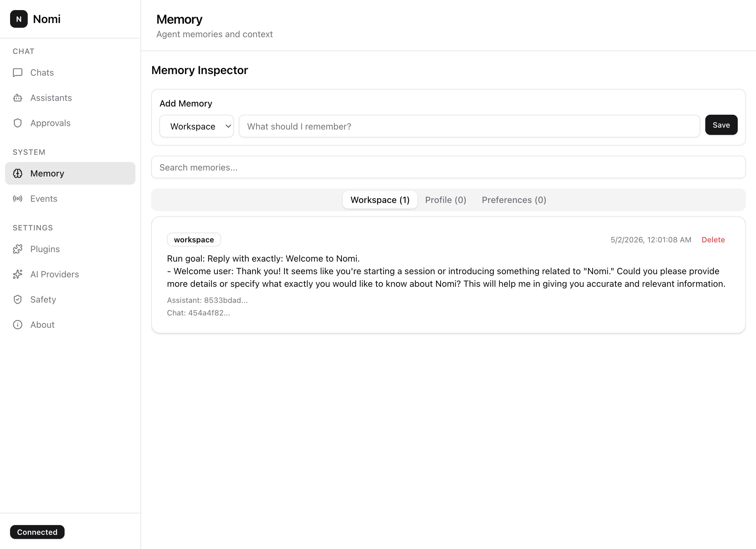Screen dimensions: 756x549
Task: Click the Plugins puzzle piece icon
Action: [x=18, y=249]
